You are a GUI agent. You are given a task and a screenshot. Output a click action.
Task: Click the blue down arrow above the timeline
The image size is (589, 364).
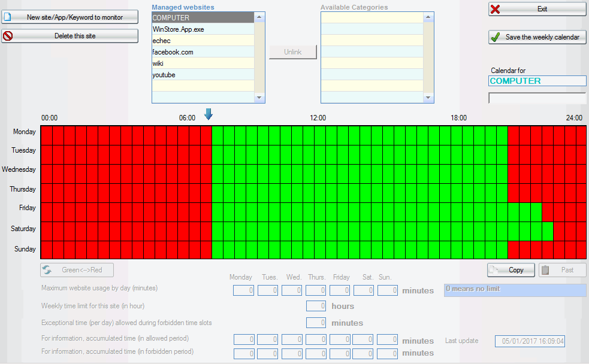pyautogui.click(x=209, y=113)
